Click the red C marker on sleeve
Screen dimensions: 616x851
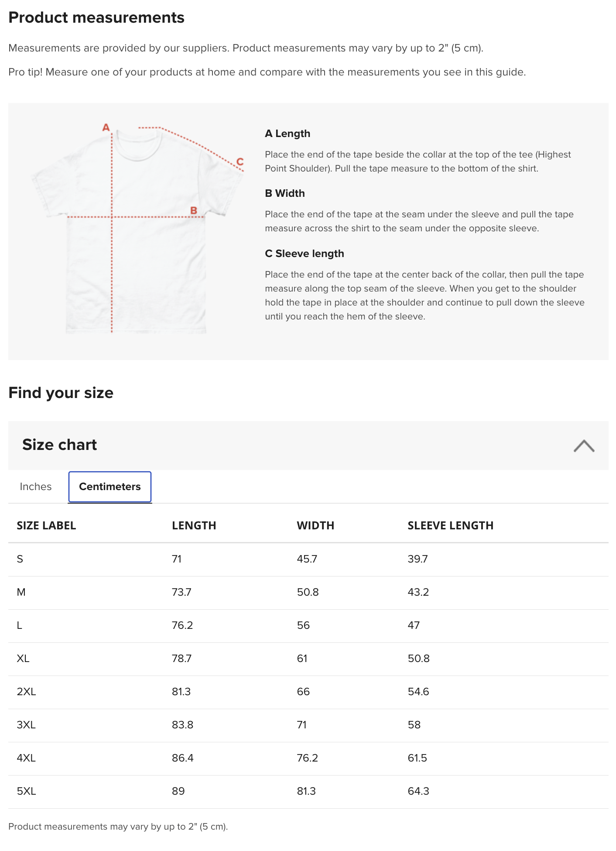pos(240,162)
